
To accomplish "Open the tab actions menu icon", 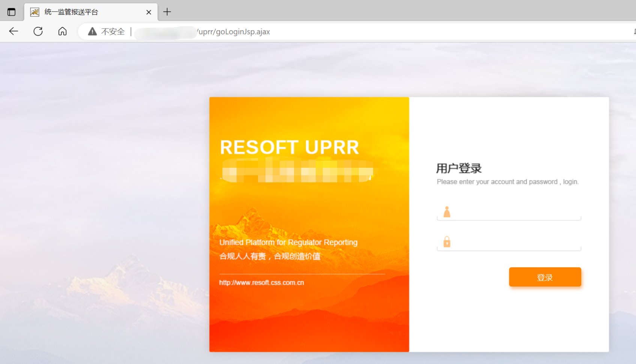I will tap(11, 12).
